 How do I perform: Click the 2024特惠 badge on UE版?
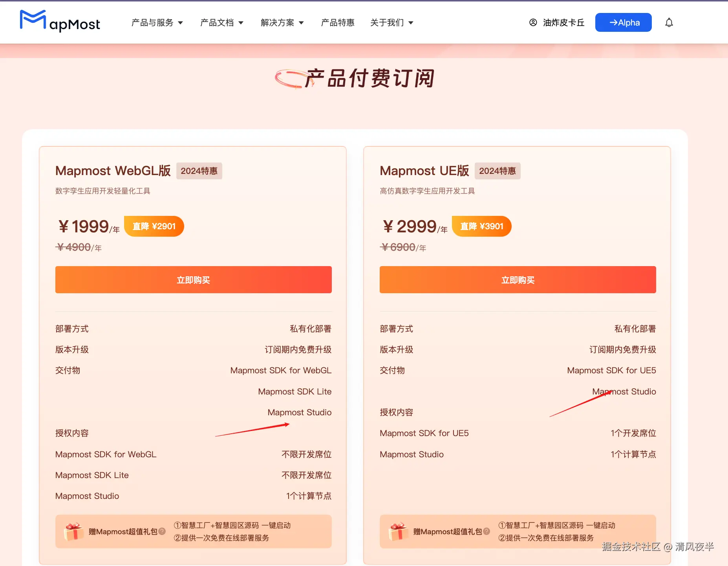pyautogui.click(x=498, y=171)
